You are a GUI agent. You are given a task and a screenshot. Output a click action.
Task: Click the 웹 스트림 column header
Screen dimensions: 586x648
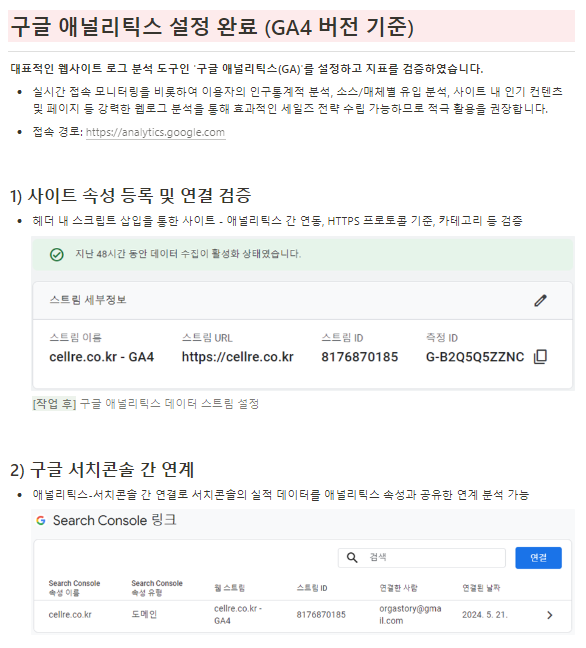(229, 588)
